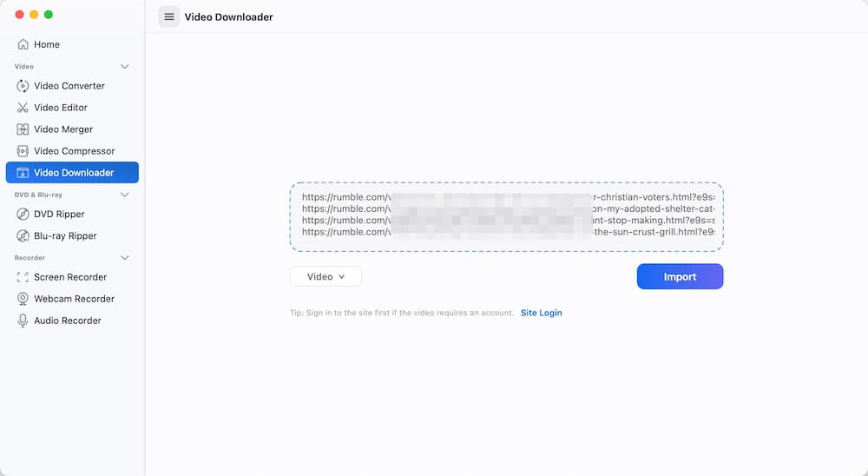Click the Video Downloader sidebar icon
Viewport: 868px width, 476px height.
pos(23,172)
